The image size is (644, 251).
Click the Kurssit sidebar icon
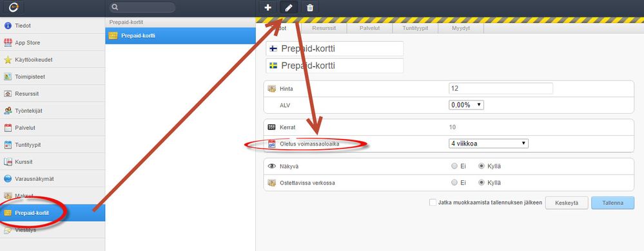point(7,162)
